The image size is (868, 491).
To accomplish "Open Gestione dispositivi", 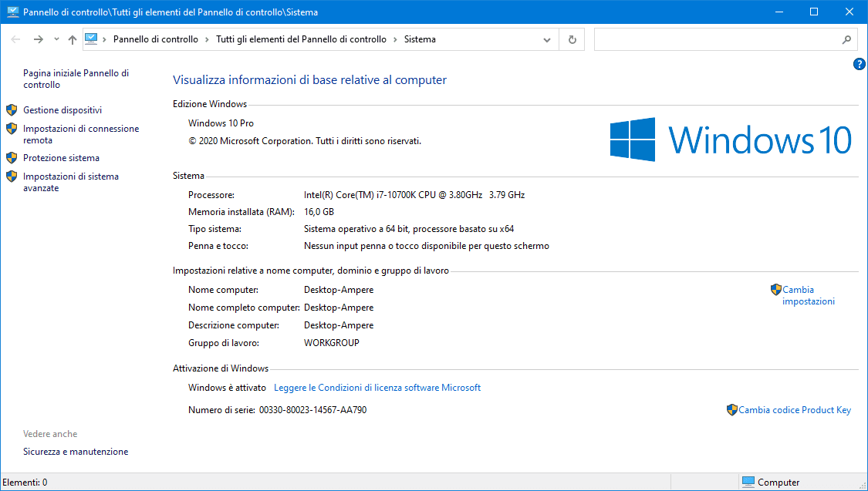I will 62,110.
